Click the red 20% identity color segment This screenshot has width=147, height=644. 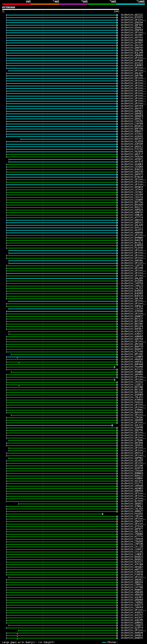[x=17, y=4]
